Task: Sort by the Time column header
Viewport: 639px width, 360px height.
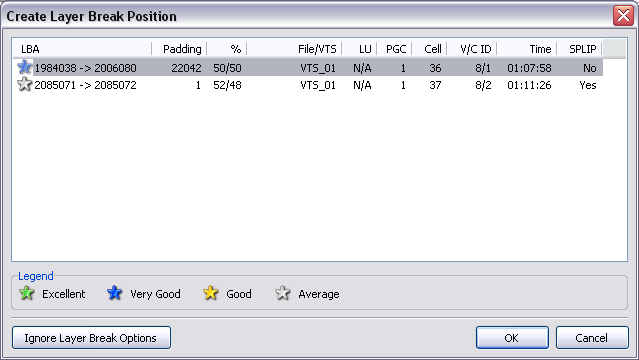Action: pos(527,49)
